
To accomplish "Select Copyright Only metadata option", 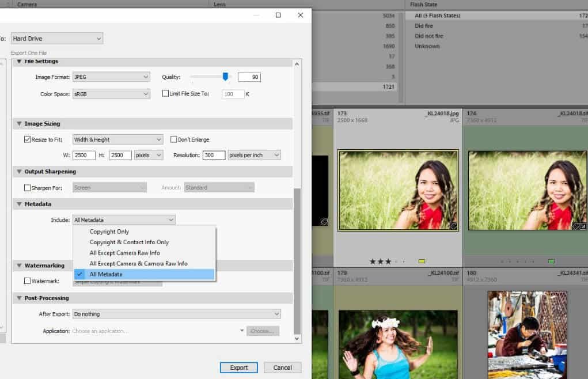I will 145,232.
